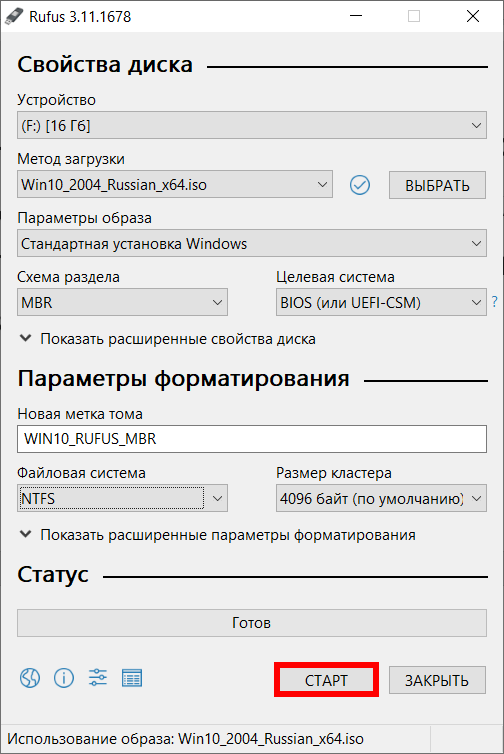Click the Rufus 3.11.1678 title text
Viewport: 504px width, 754px height.
click(x=80, y=16)
